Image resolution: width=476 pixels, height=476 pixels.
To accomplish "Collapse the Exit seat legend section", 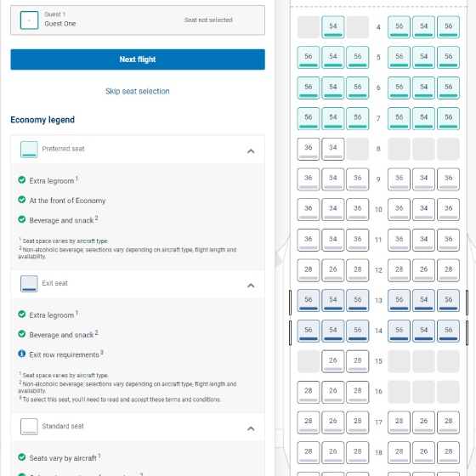I will [x=251, y=286].
